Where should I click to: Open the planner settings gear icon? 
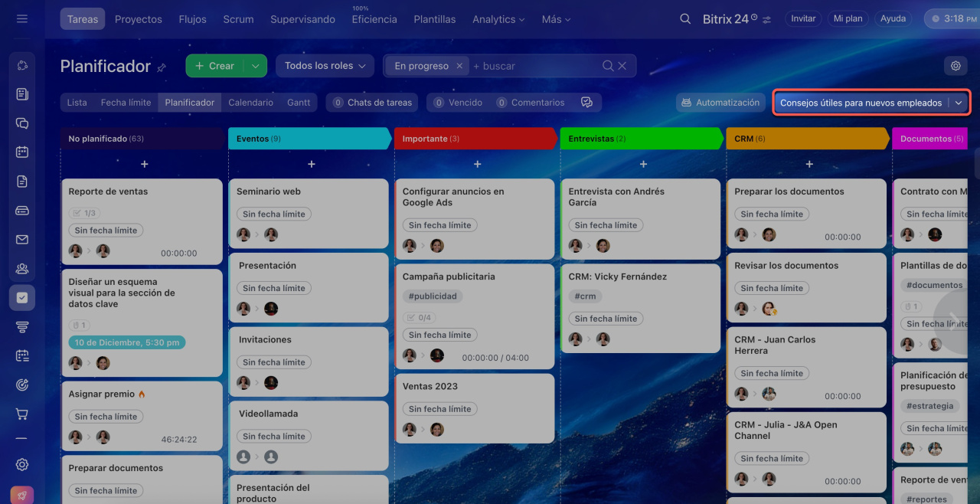[x=955, y=66]
